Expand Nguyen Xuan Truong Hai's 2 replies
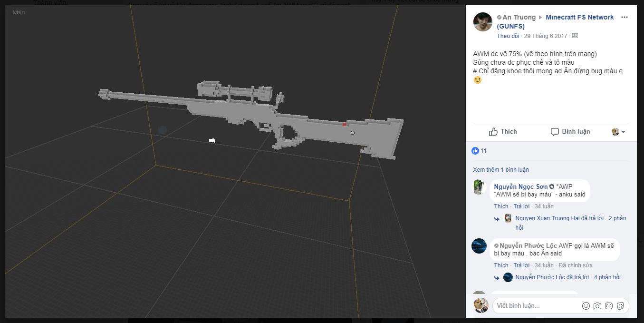Image resolution: width=644 pixels, height=323 pixels. (x=571, y=223)
